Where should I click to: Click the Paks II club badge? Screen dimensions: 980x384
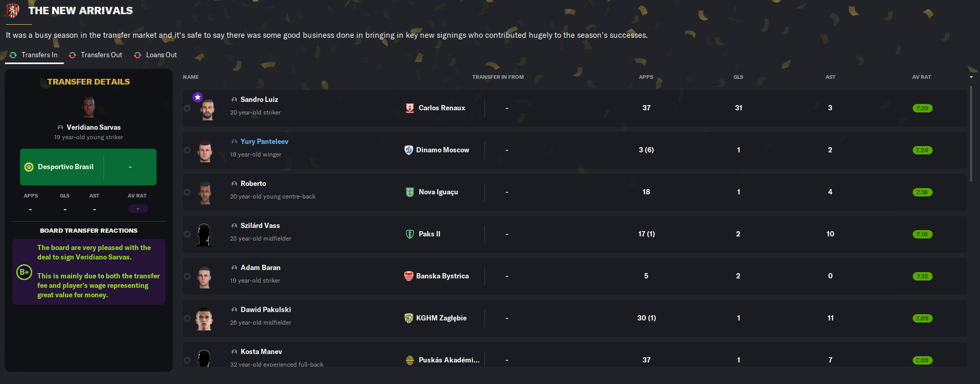click(410, 234)
